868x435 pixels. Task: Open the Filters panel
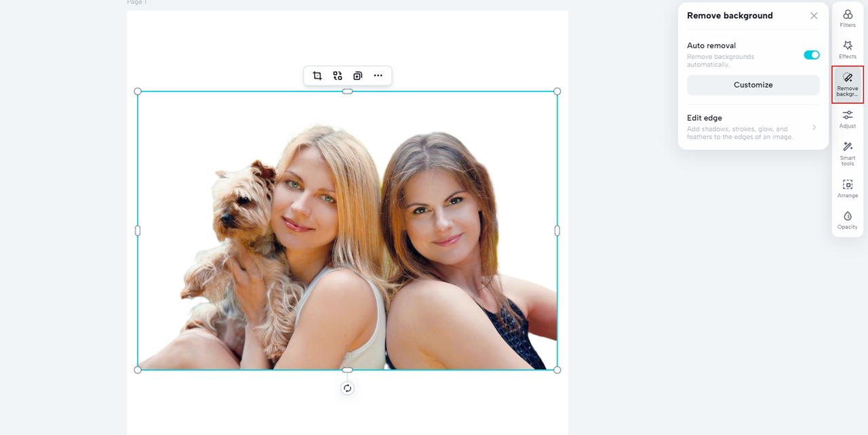coord(848,18)
